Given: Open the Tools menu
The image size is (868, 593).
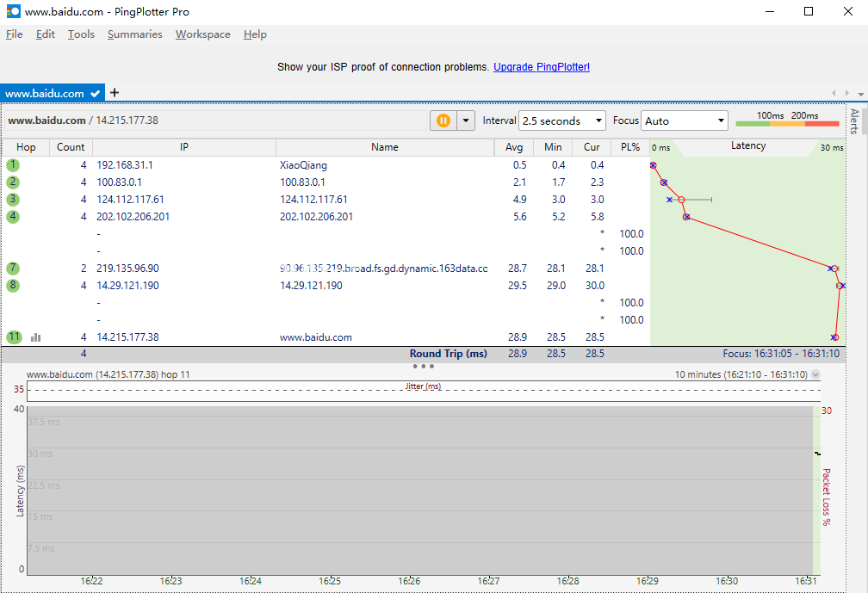Looking at the screenshot, I should 81,34.
